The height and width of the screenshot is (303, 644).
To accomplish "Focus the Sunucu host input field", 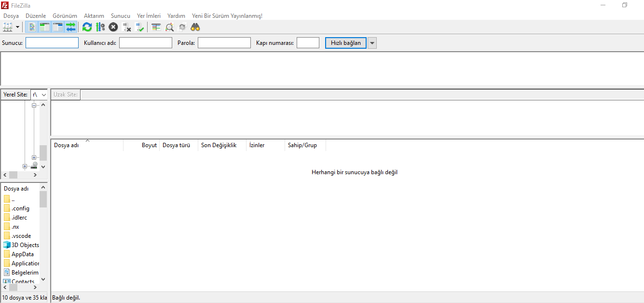I will (x=52, y=43).
